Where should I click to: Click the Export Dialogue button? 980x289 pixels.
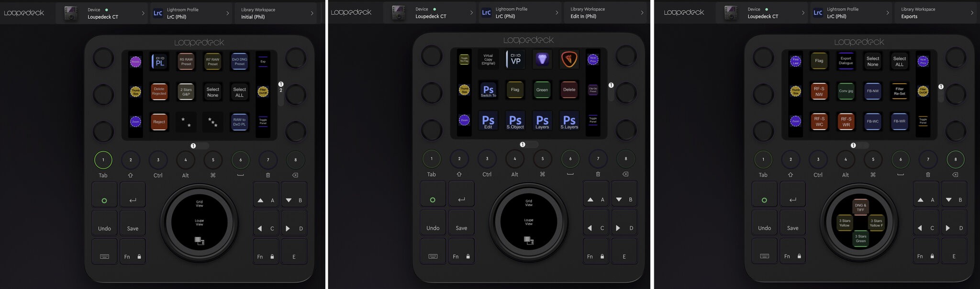coord(846,61)
